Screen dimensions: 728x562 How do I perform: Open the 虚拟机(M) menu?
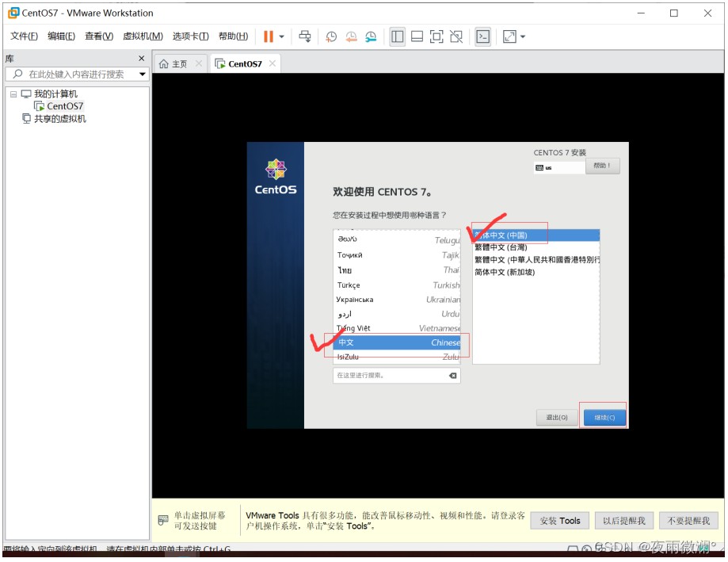click(143, 36)
